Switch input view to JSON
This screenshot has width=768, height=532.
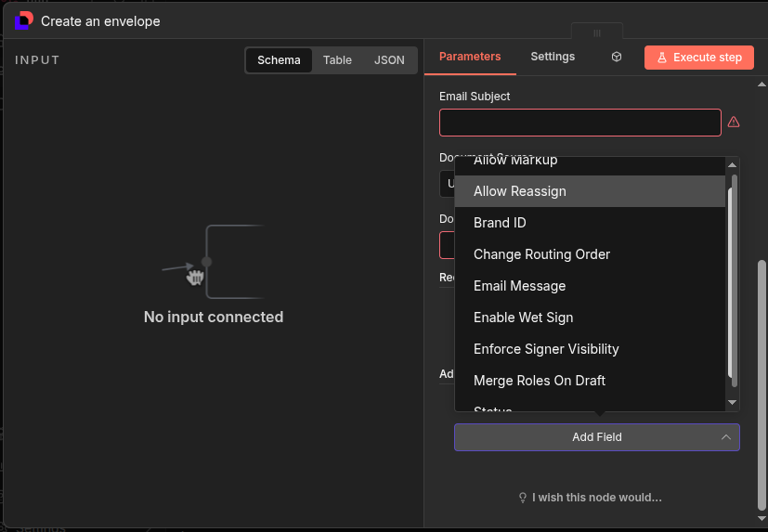pos(389,60)
